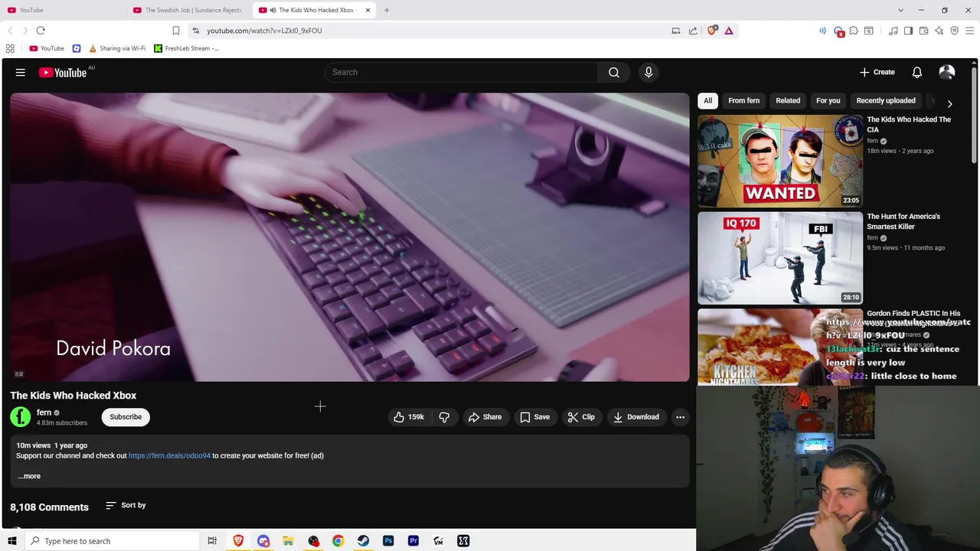Viewport: 980px width, 551px height.
Task: Select the All filter chip
Action: coord(707,100)
